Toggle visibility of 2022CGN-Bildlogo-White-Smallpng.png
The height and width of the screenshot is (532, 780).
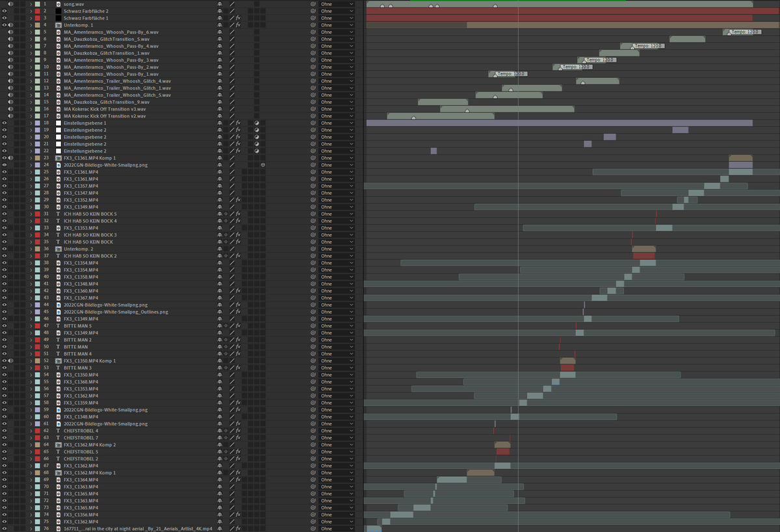click(5, 165)
